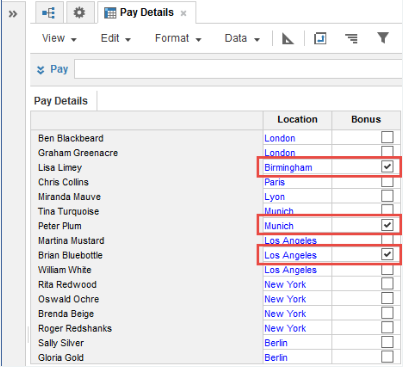
Task: Click the sort lines toolbar icon
Action: point(351,39)
